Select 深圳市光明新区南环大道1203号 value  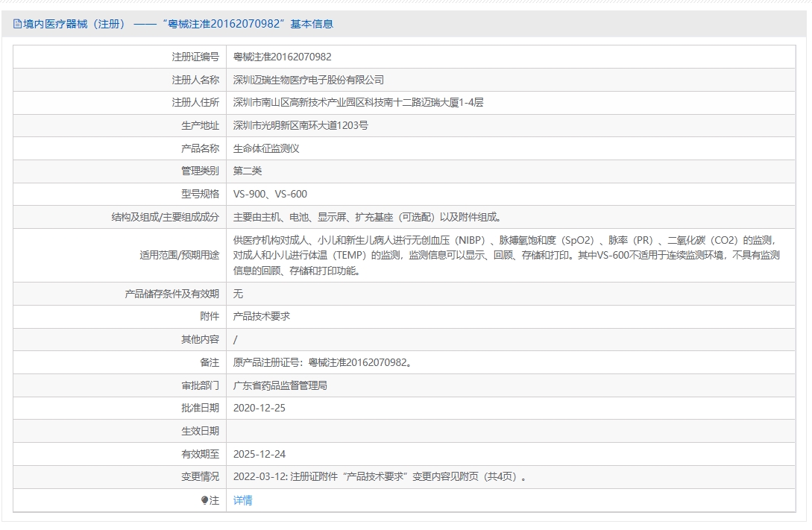click(x=300, y=125)
